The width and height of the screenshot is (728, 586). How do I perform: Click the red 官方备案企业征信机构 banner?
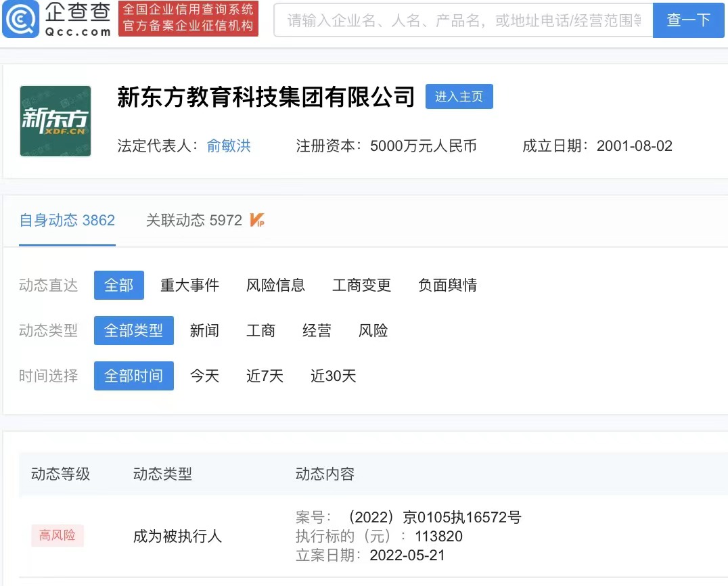tap(188, 18)
